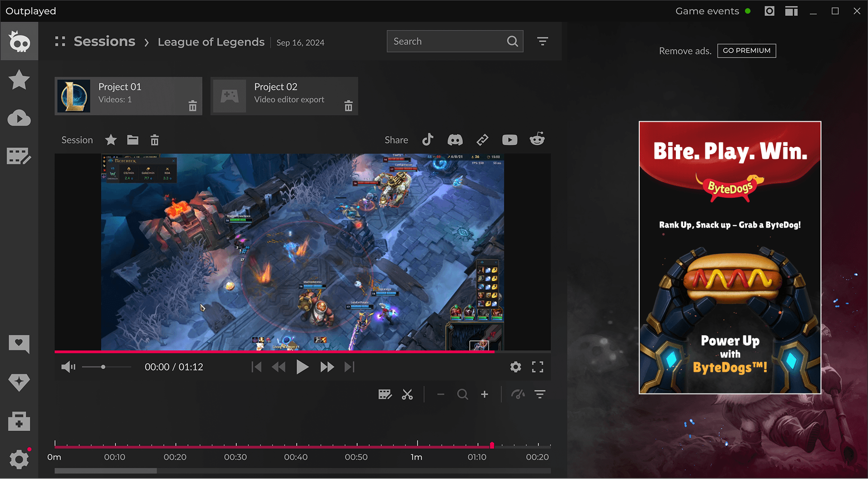Open the Outplayed home skull icon
868x479 pixels.
coord(19,42)
